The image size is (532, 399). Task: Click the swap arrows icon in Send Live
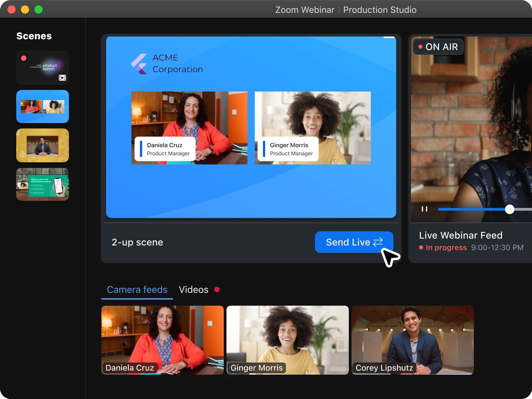point(378,242)
